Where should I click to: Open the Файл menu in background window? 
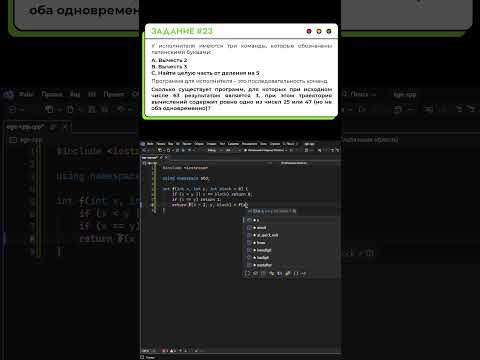[26, 94]
